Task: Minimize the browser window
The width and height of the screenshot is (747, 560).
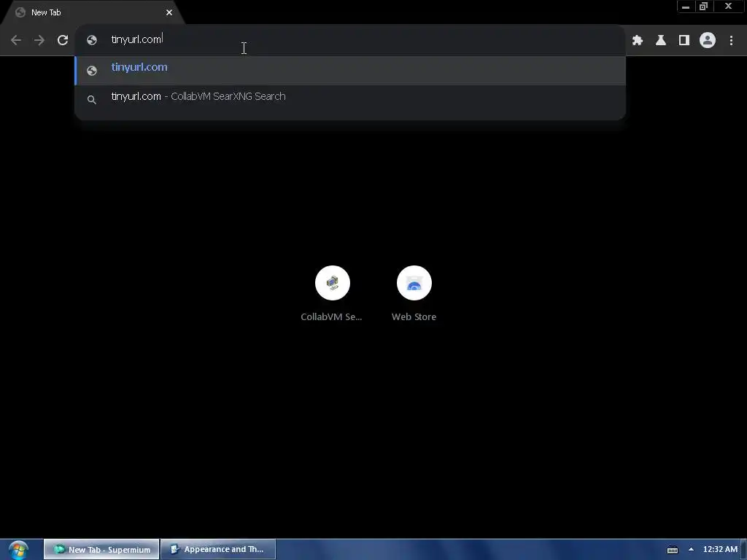Action: click(x=686, y=7)
